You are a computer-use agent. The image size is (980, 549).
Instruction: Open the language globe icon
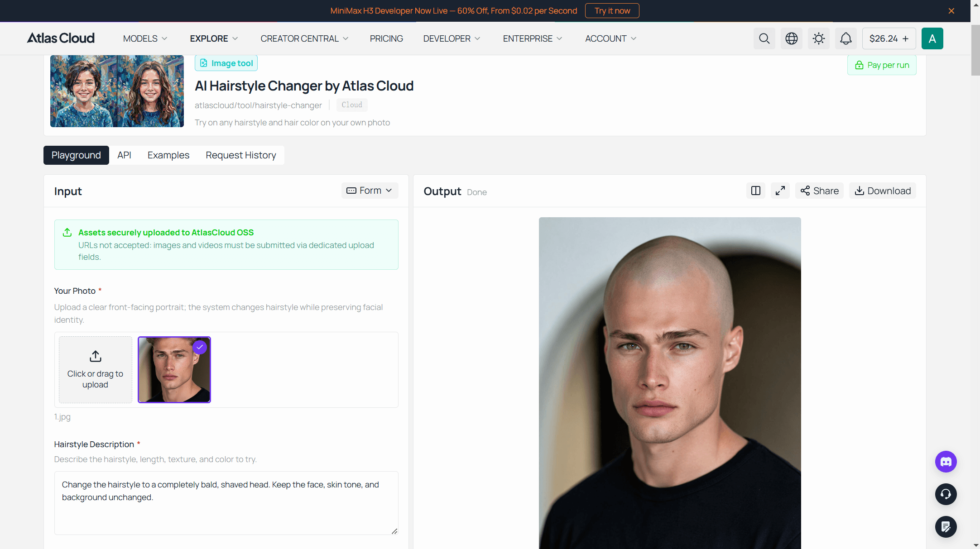791,38
